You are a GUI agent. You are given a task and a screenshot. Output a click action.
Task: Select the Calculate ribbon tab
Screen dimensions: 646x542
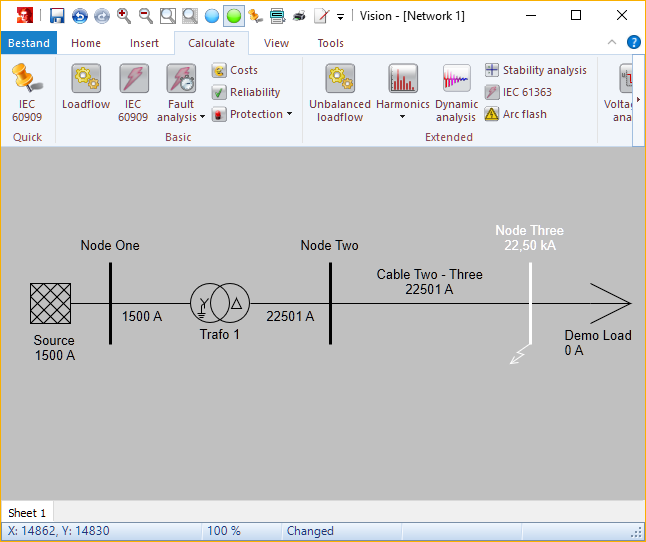coord(211,43)
